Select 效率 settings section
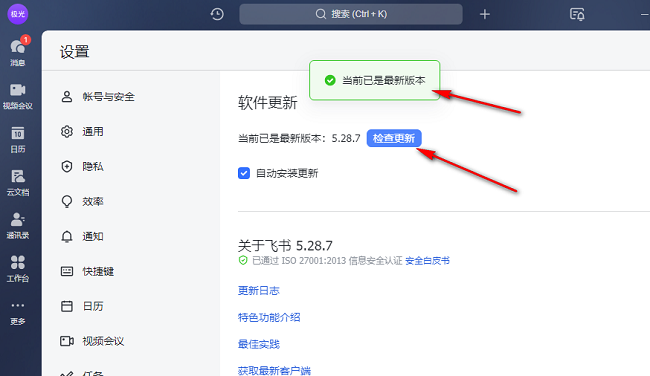The image size is (650, 376). point(82,201)
